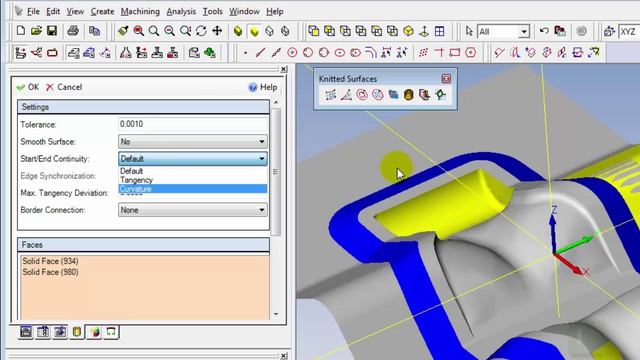Open the Edit menu

click(x=53, y=11)
